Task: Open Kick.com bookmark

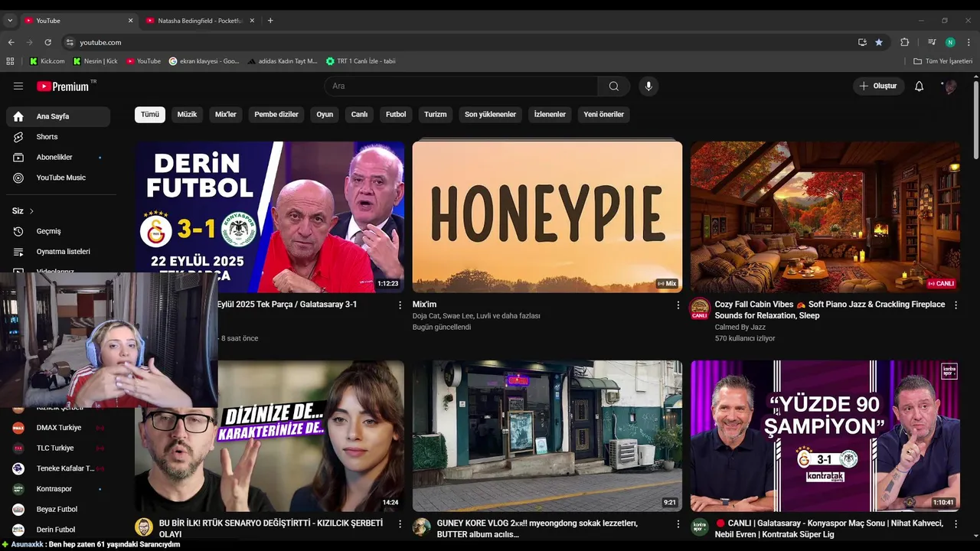Action: pyautogui.click(x=47, y=61)
